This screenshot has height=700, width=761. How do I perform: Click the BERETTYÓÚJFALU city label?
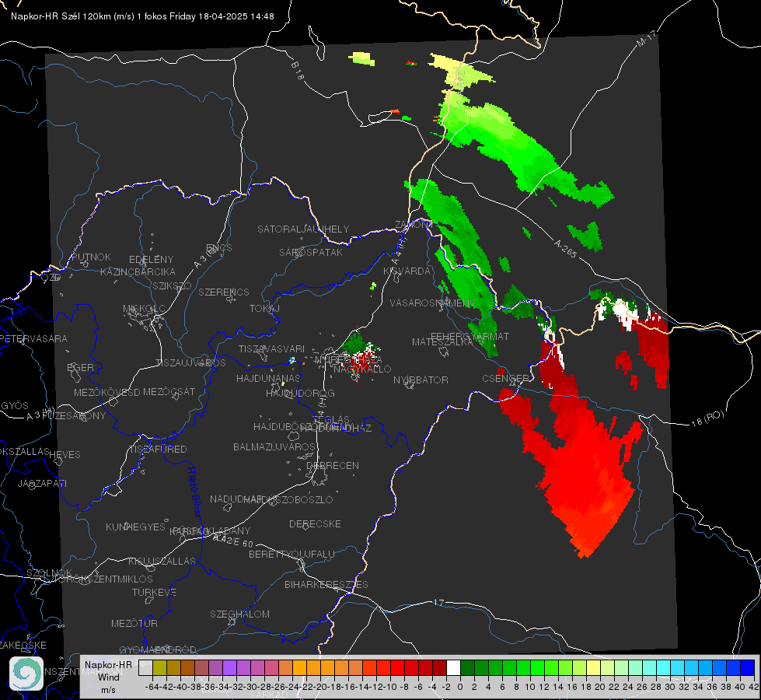(x=291, y=555)
